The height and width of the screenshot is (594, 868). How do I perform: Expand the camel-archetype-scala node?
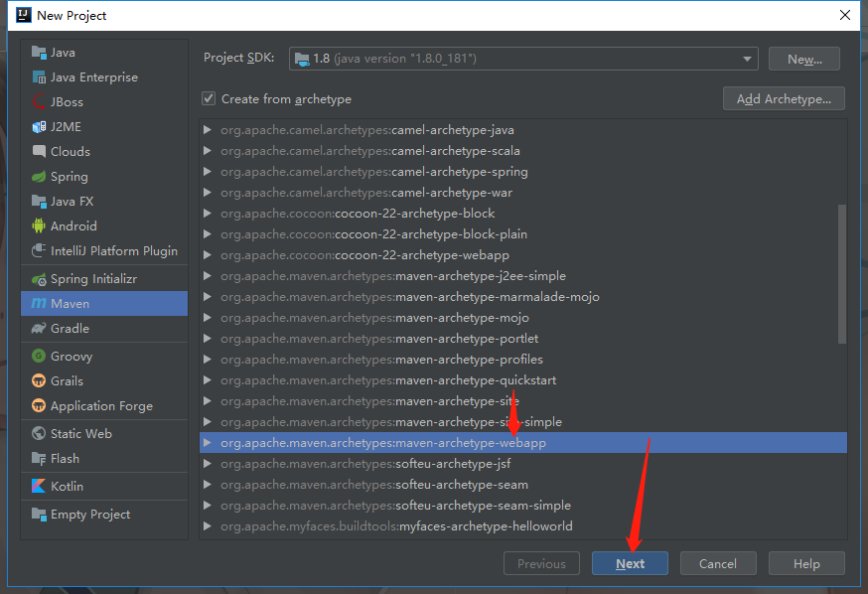tap(207, 151)
